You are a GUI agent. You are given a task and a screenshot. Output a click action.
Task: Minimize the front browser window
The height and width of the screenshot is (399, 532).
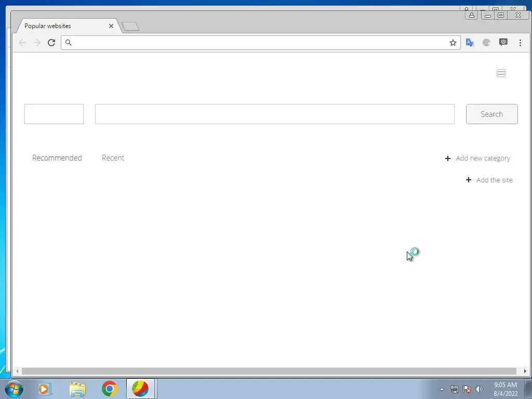[487, 15]
